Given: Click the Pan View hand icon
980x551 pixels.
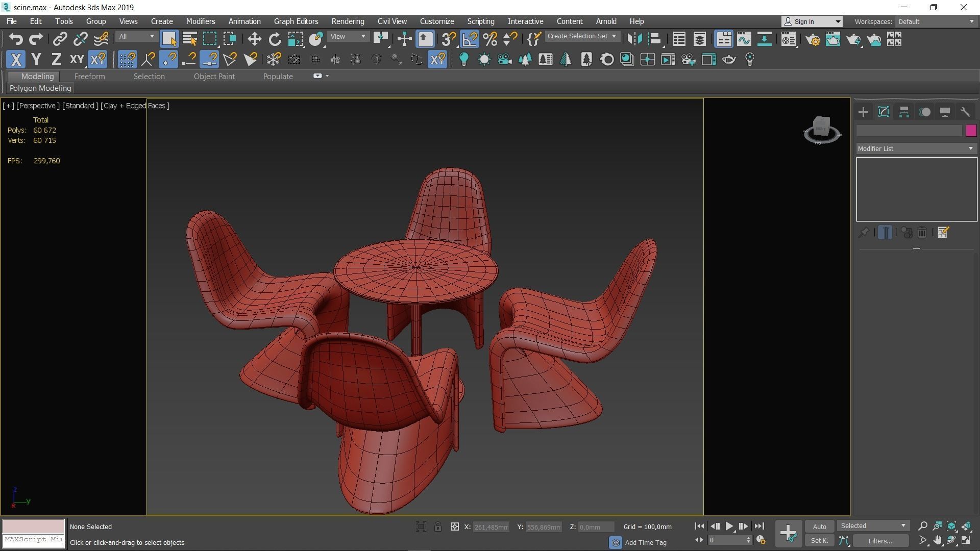Looking at the screenshot, I should (x=938, y=540).
